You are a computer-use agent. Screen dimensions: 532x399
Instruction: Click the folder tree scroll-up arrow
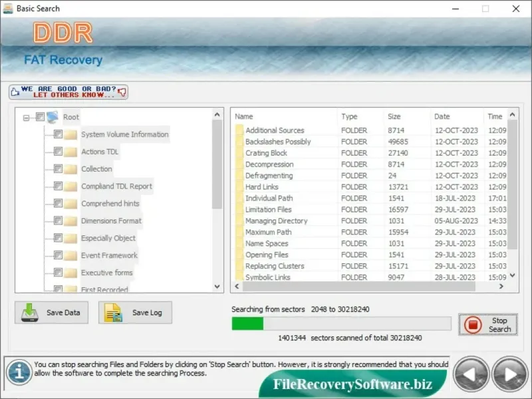click(217, 114)
